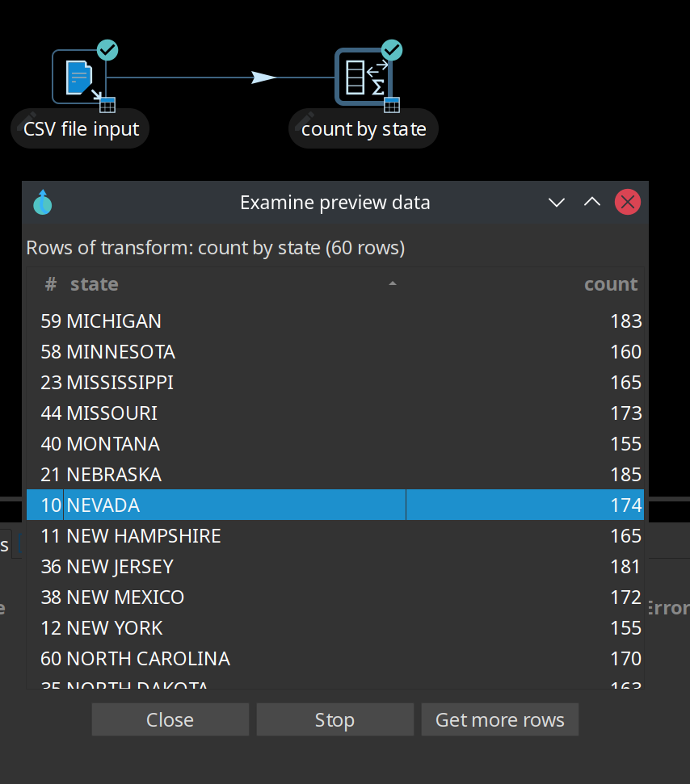690x784 pixels.
Task: Sort by the state column header
Action: [94, 284]
